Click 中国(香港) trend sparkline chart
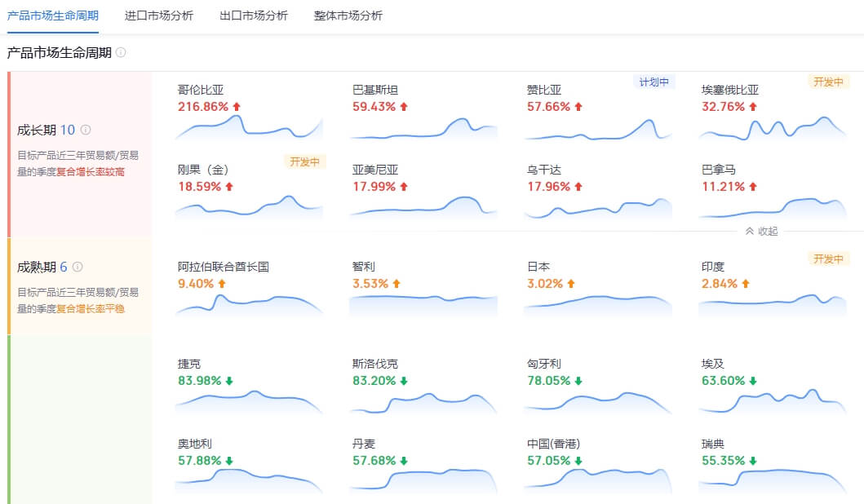The height and width of the screenshot is (504, 864). pos(598,480)
